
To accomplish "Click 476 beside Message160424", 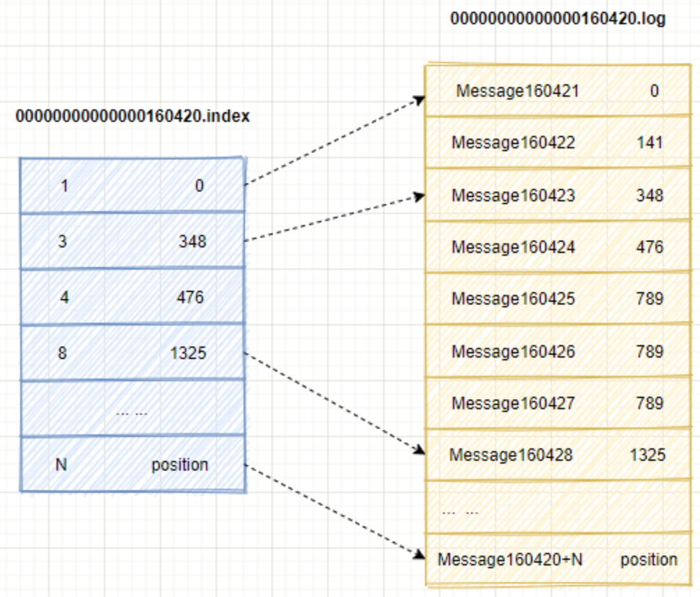I will pyautogui.click(x=650, y=247).
